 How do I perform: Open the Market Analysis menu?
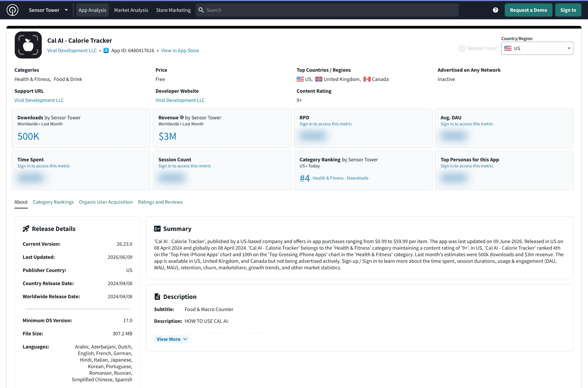(131, 10)
